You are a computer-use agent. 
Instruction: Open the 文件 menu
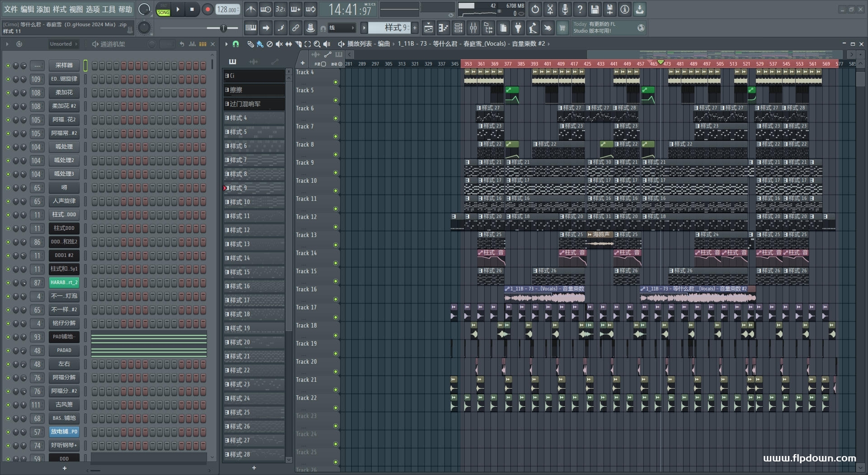[11, 9]
